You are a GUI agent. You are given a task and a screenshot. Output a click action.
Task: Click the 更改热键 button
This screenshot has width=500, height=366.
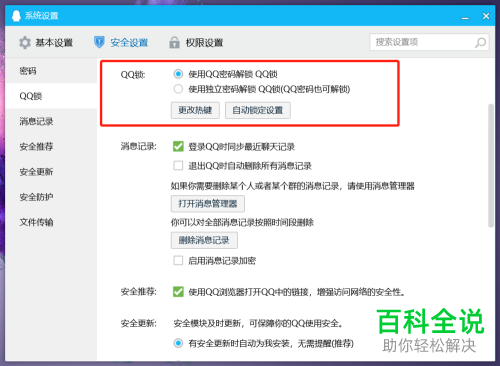[195, 110]
